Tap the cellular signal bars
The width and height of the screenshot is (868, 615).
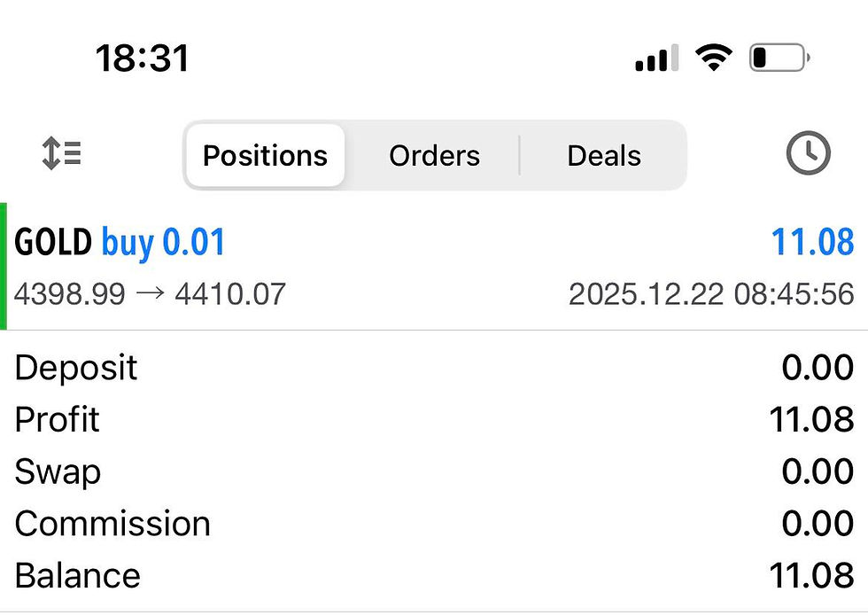pos(656,59)
